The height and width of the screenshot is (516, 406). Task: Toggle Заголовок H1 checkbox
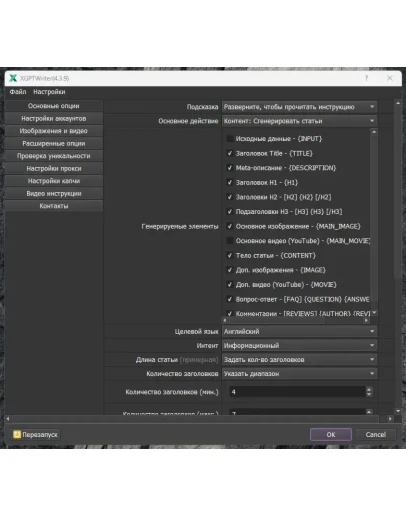[230, 182]
